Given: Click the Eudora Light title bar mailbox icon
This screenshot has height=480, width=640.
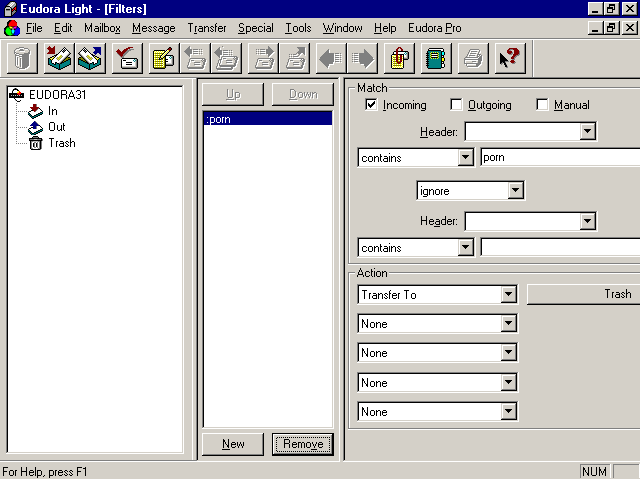Looking at the screenshot, I should coord(10,9).
